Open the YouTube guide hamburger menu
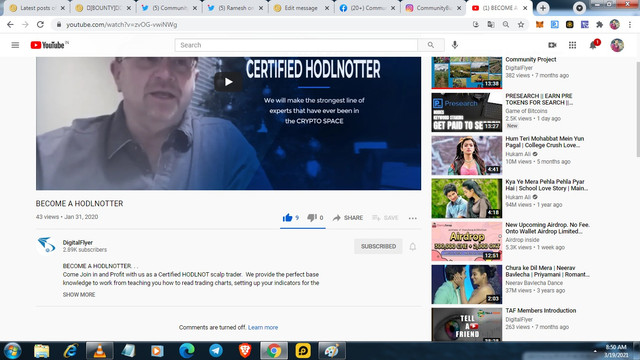640x360 pixels. tap(15, 45)
